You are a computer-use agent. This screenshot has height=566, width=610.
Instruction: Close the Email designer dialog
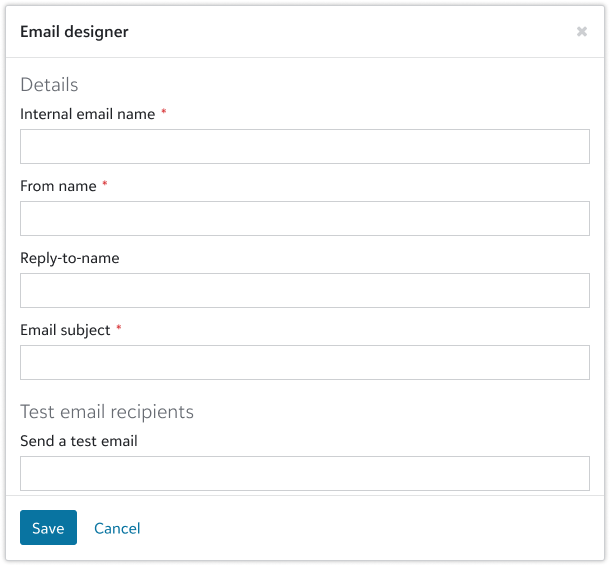coord(582,32)
